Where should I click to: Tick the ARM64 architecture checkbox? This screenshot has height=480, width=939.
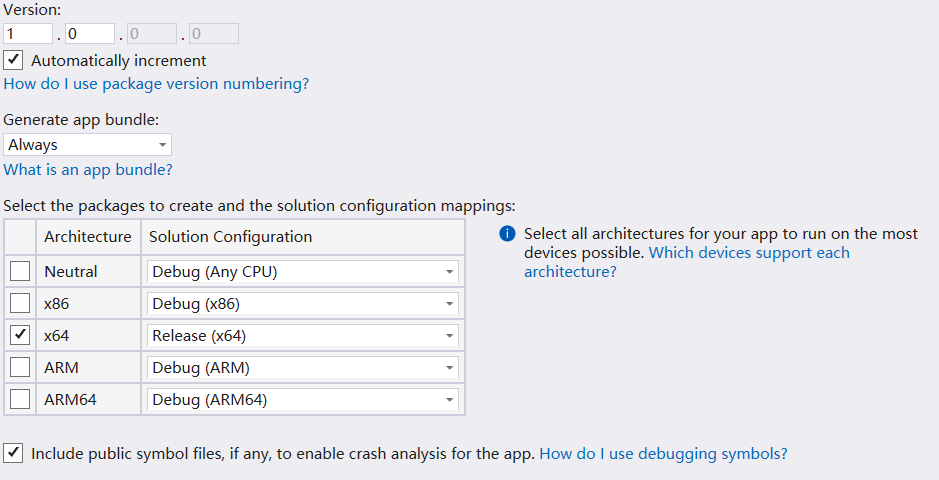[20, 399]
